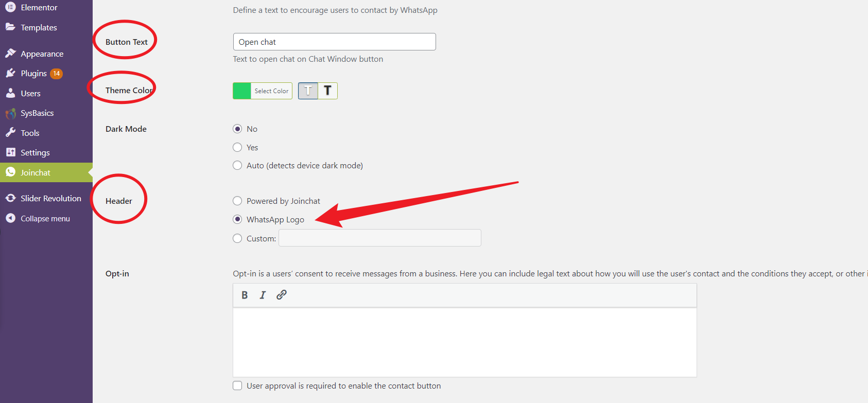This screenshot has height=403, width=868.
Task: Click the Header label
Action: pos(119,201)
